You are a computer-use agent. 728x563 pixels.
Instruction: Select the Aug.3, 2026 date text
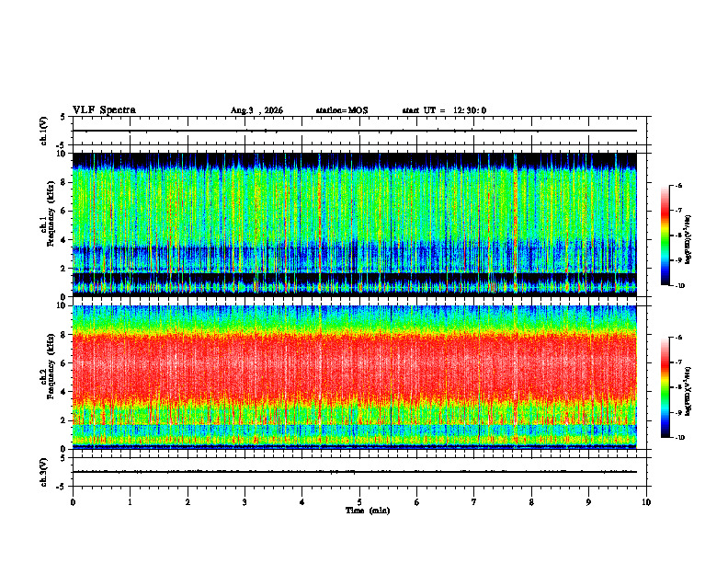256,110
